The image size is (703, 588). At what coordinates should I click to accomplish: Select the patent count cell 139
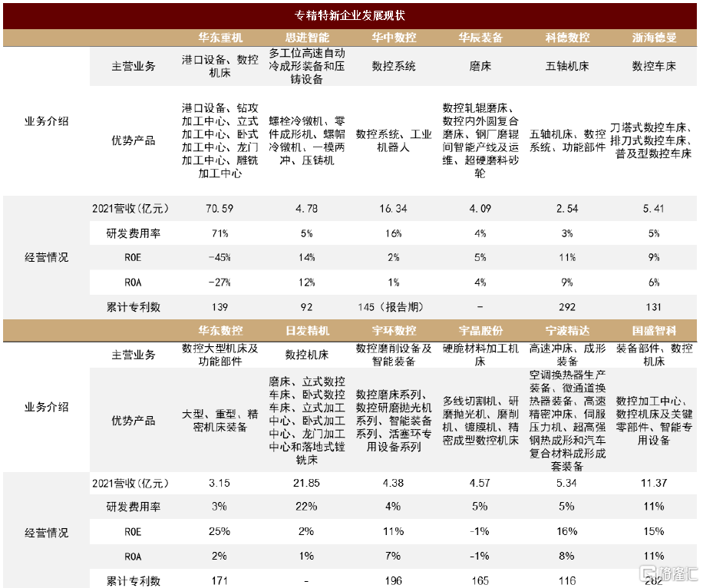coord(219,307)
